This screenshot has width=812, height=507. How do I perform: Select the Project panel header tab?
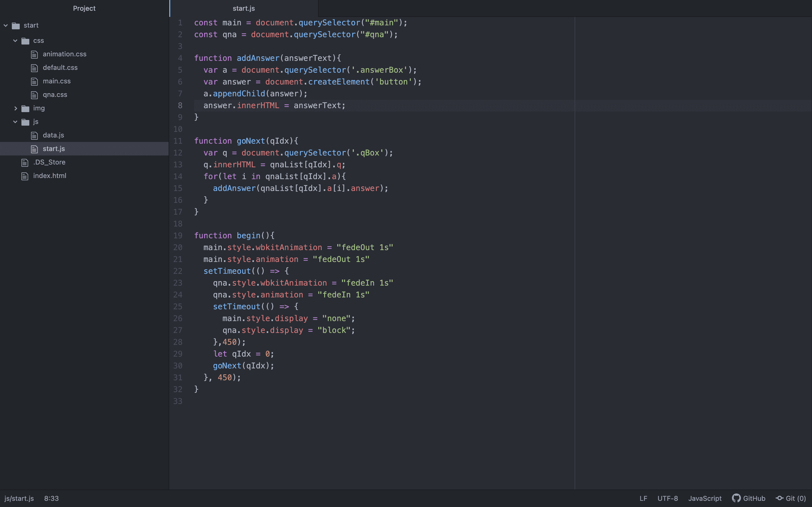coord(84,8)
